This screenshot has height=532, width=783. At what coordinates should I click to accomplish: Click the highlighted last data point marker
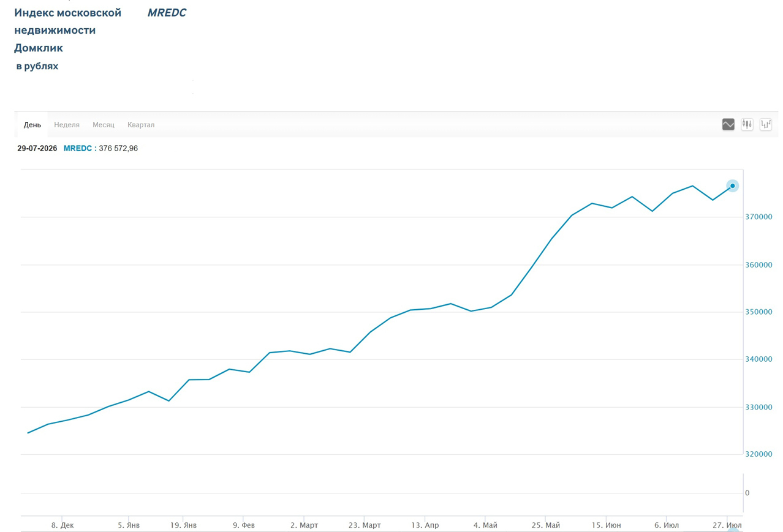[x=732, y=186]
